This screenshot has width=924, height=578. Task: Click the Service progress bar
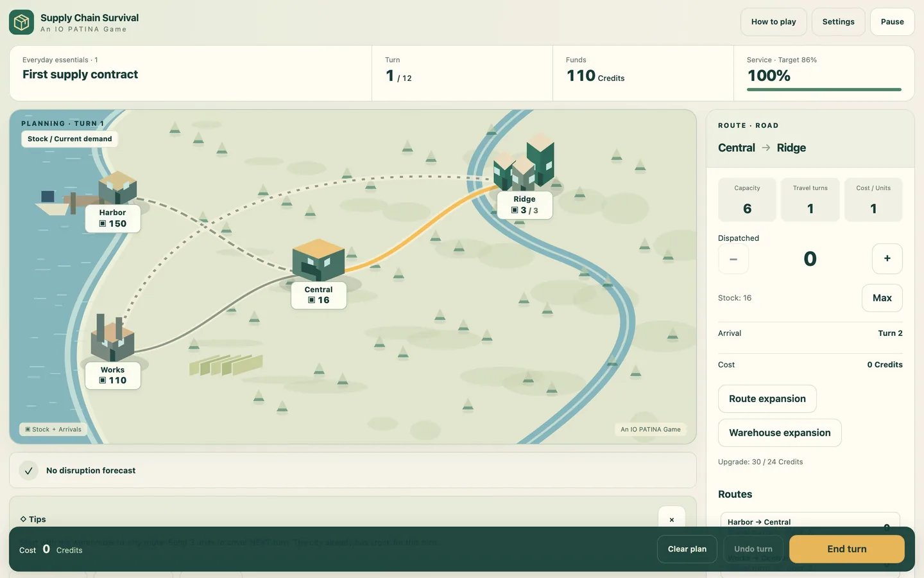pyautogui.click(x=825, y=89)
